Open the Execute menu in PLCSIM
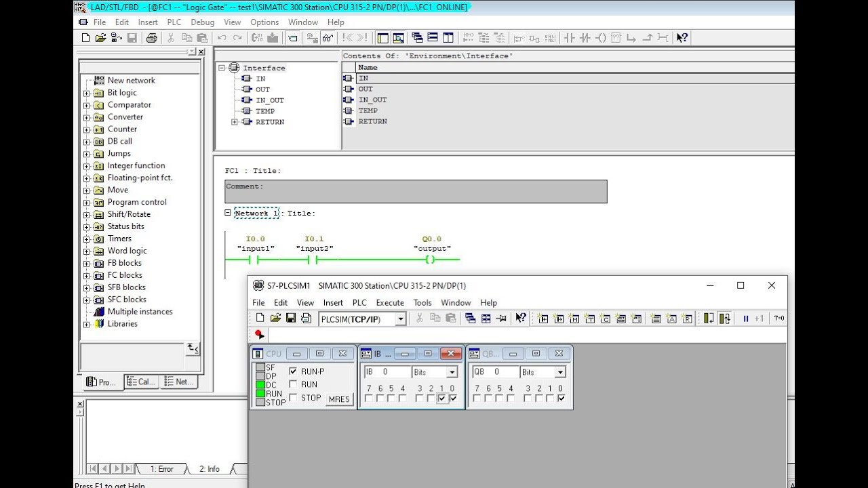 [x=390, y=303]
